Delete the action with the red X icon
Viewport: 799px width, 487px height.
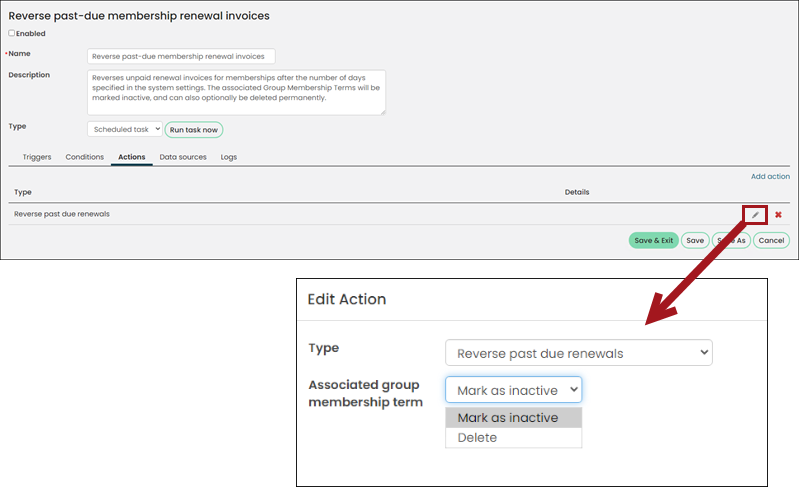pyautogui.click(x=778, y=214)
